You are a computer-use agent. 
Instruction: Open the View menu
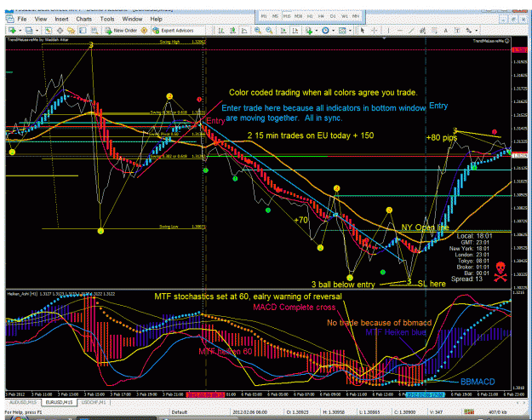[x=41, y=19]
